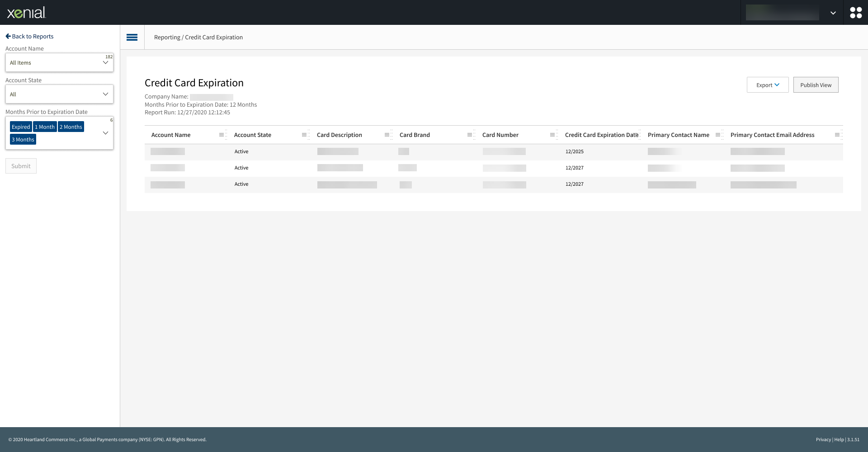868x452 pixels.
Task: Expand the user account menu chevron
Action: [833, 13]
